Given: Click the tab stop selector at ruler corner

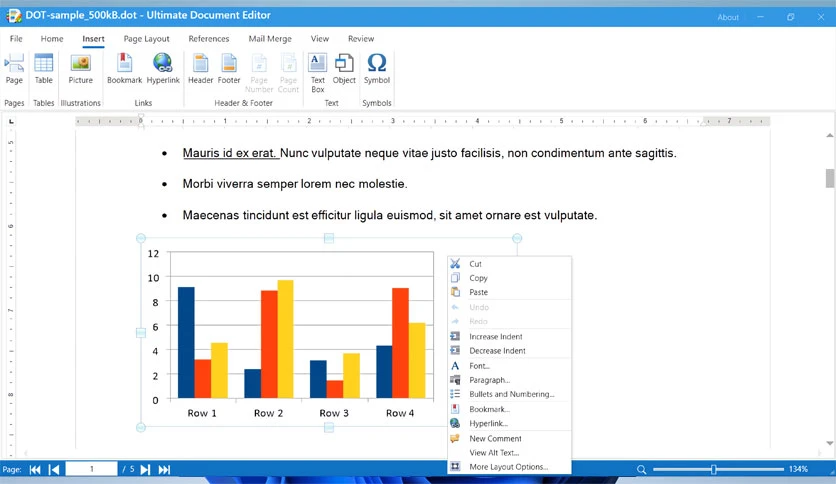Looking at the screenshot, I should (11, 122).
